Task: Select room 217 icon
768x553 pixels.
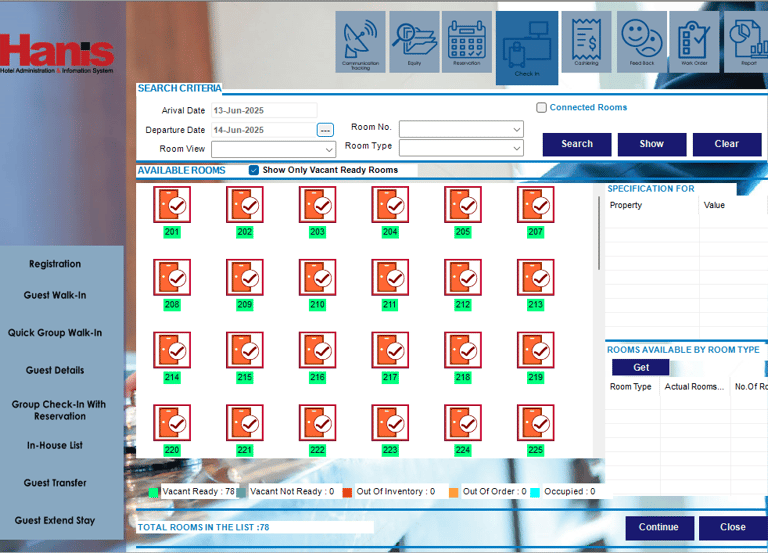Action: pyautogui.click(x=390, y=350)
